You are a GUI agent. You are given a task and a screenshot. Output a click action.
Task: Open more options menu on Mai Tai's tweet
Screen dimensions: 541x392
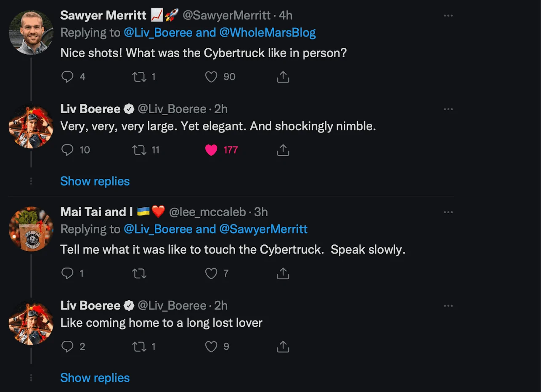click(x=448, y=212)
